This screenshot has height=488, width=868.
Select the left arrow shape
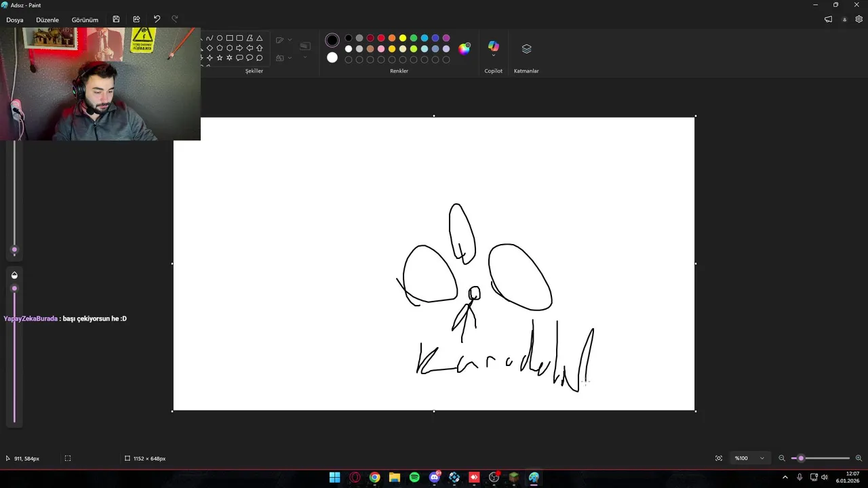(x=250, y=48)
